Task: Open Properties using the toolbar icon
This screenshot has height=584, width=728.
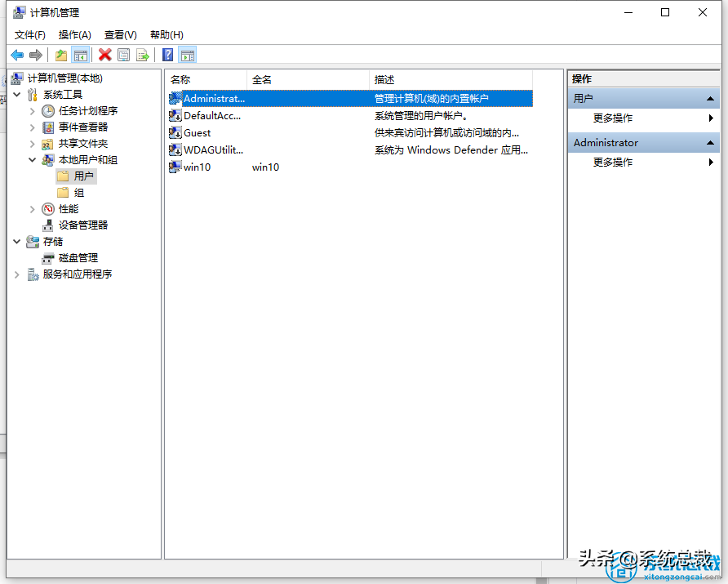Action: (x=123, y=54)
